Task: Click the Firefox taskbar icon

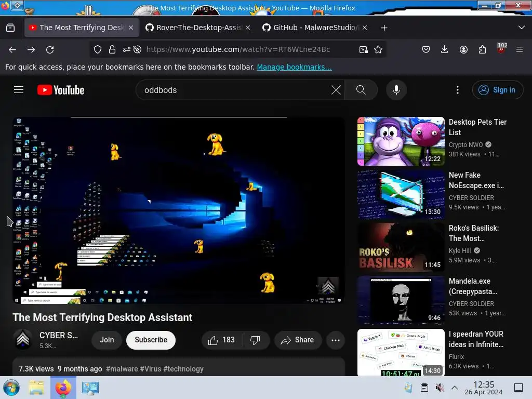Action: click(x=63, y=388)
